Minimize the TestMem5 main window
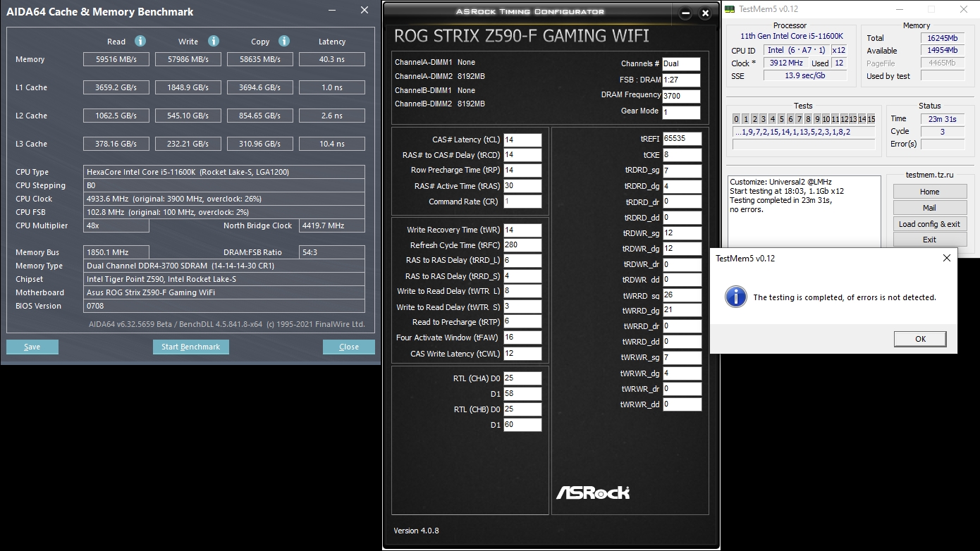The image size is (980, 551). (x=899, y=9)
